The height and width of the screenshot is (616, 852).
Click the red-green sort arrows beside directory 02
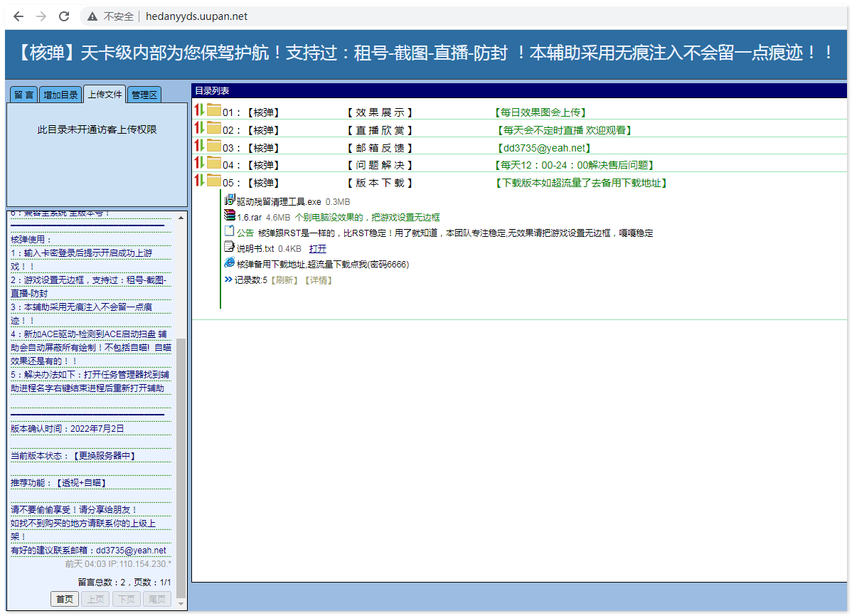click(199, 128)
